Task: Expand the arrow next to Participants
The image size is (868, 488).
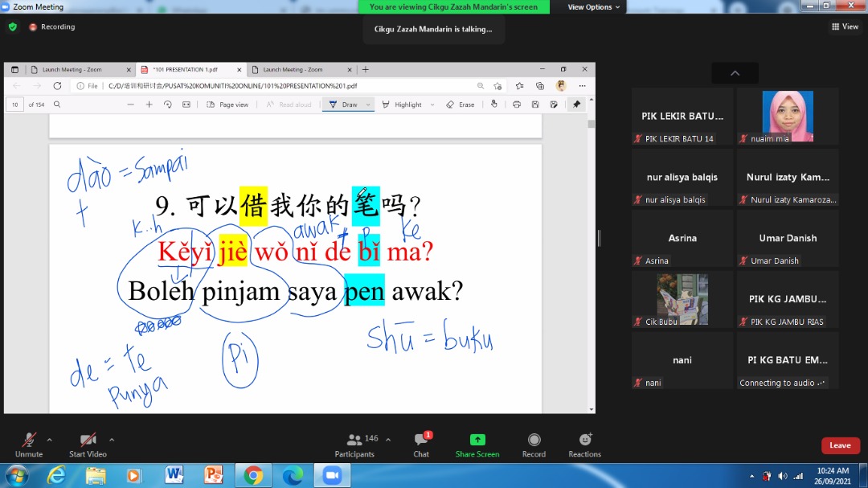Action: coord(388,440)
